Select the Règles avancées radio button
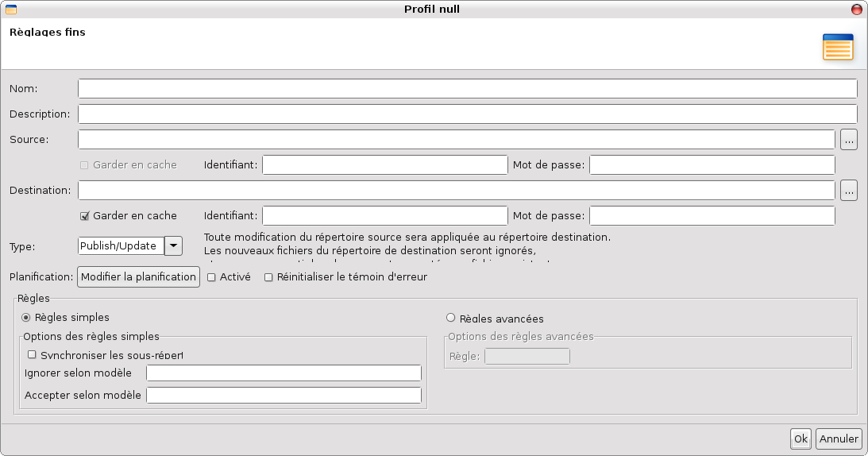This screenshot has width=868, height=456. pyautogui.click(x=450, y=318)
